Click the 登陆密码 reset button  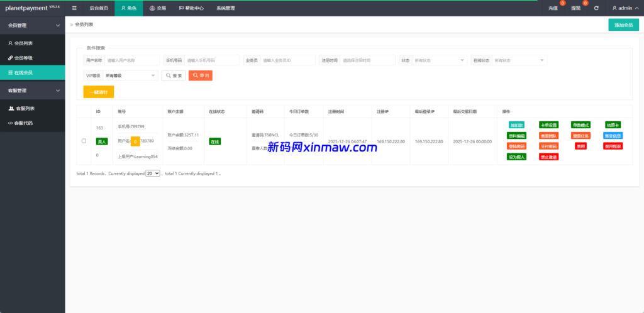click(x=516, y=146)
